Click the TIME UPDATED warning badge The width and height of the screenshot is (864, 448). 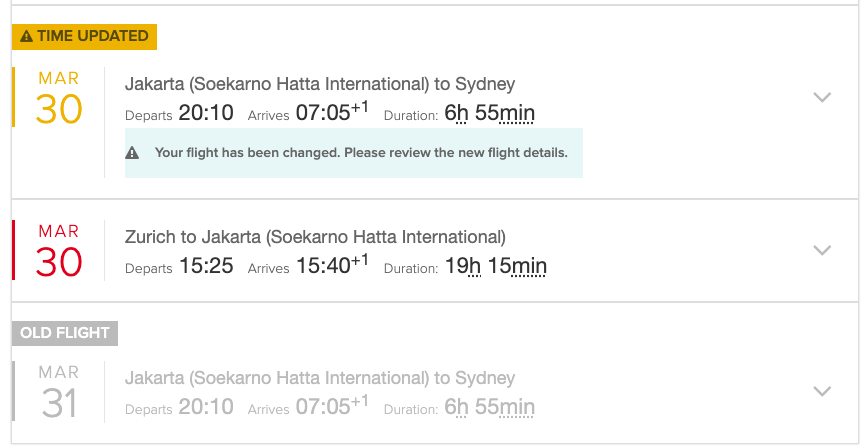[x=84, y=36]
